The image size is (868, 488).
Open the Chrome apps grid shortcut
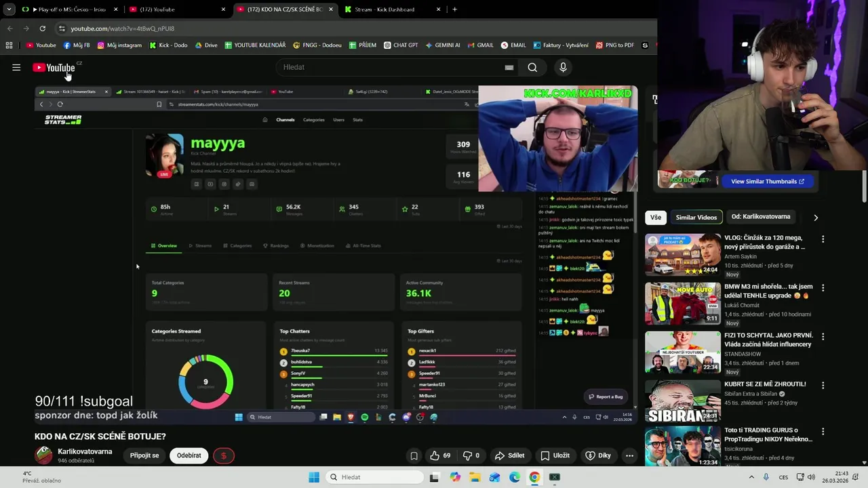(9, 45)
